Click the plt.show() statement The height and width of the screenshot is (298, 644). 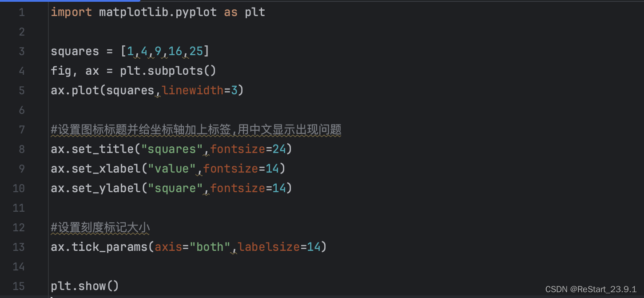85,286
